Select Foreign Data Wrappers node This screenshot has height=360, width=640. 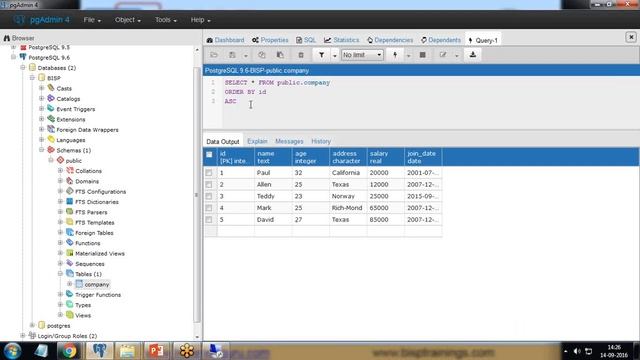pos(87,130)
